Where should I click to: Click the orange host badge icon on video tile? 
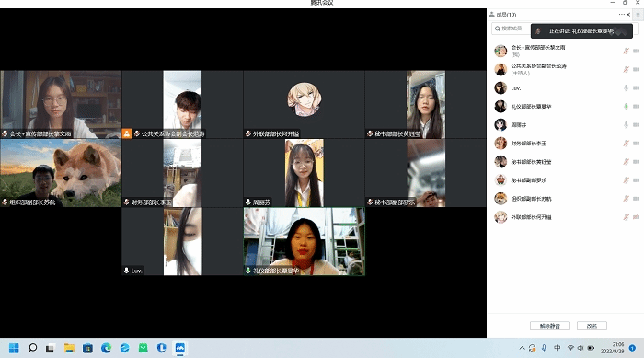127,133
